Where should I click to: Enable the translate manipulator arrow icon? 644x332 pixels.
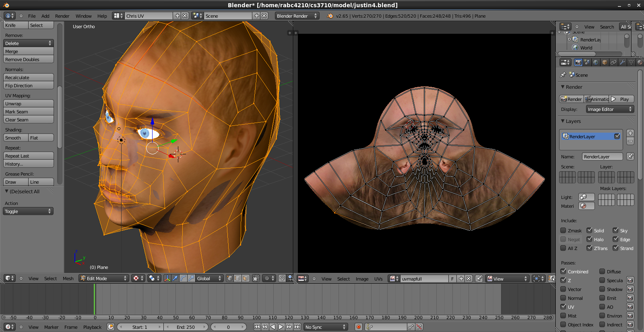[175, 278]
